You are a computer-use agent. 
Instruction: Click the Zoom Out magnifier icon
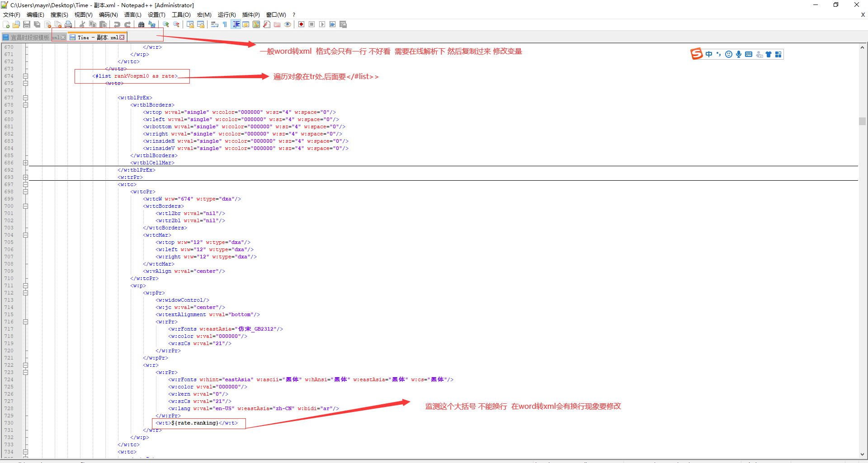click(x=176, y=24)
